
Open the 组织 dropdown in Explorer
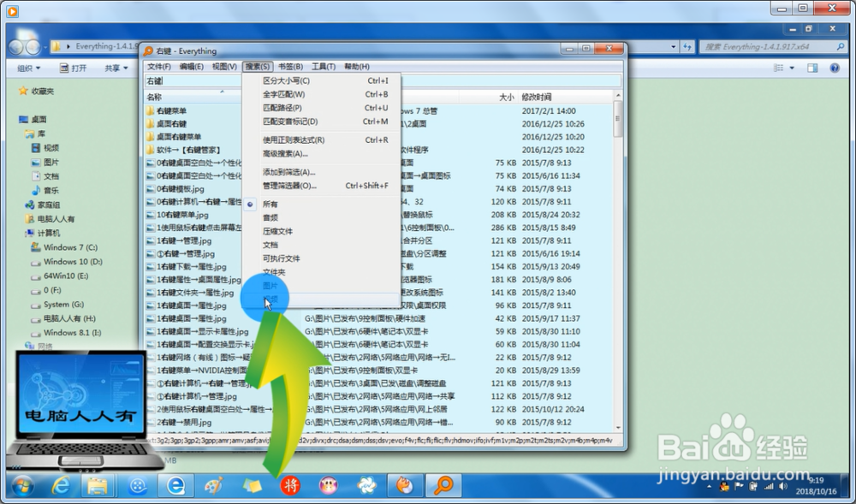point(29,68)
